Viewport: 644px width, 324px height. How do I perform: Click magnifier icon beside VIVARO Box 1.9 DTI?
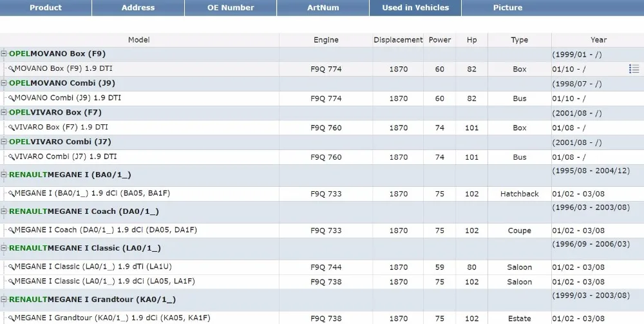[12, 128]
